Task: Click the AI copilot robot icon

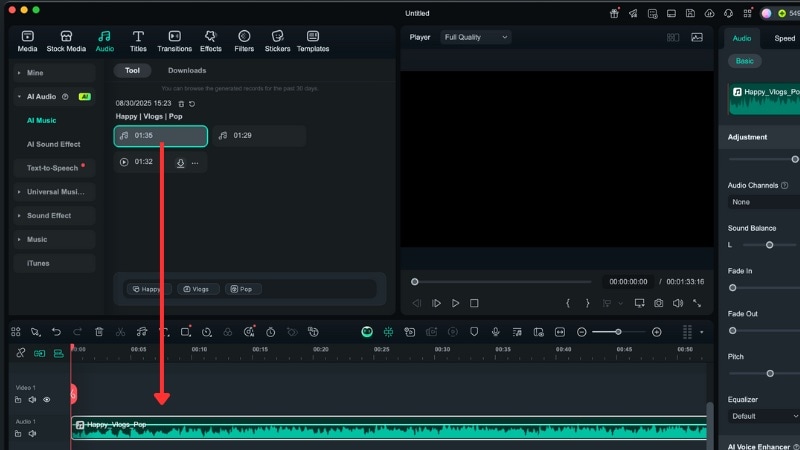Action: (367, 332)
